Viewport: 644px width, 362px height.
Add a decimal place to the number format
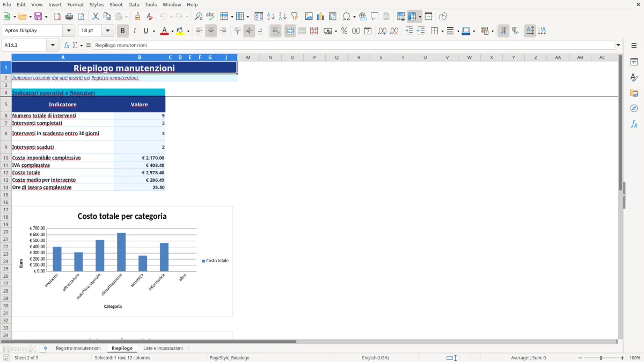[382, 31]
